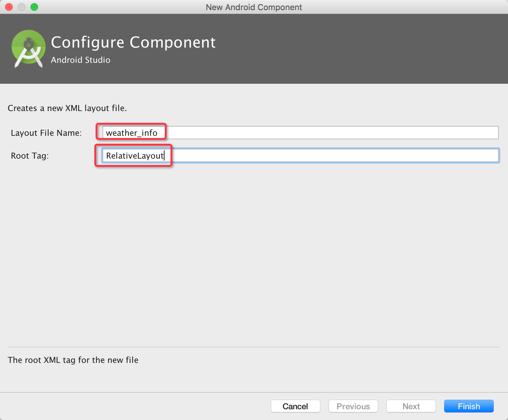This screenshot has height=420, width=508.
Task: Click the Android Studio logo icon
Action: coord(28,49)
